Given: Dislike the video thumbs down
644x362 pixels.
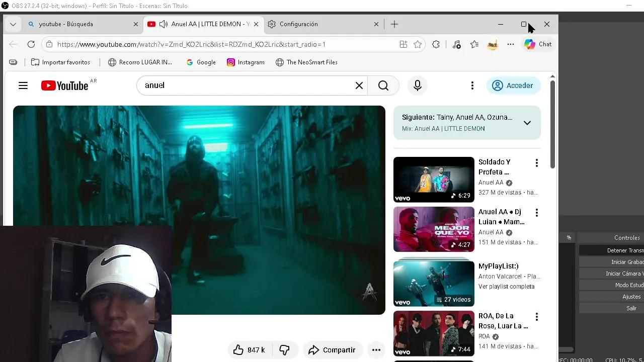Looking at the screenshot, I should [x=285, y=350].
